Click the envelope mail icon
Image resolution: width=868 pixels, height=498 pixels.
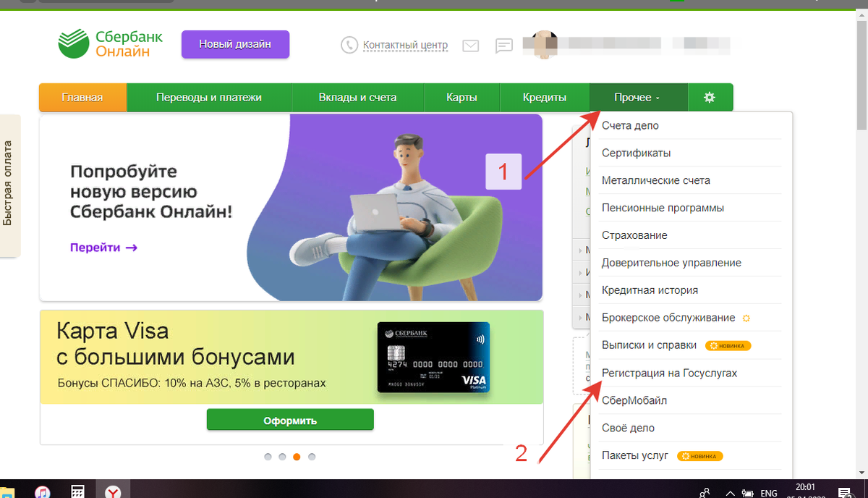point(471,46)
